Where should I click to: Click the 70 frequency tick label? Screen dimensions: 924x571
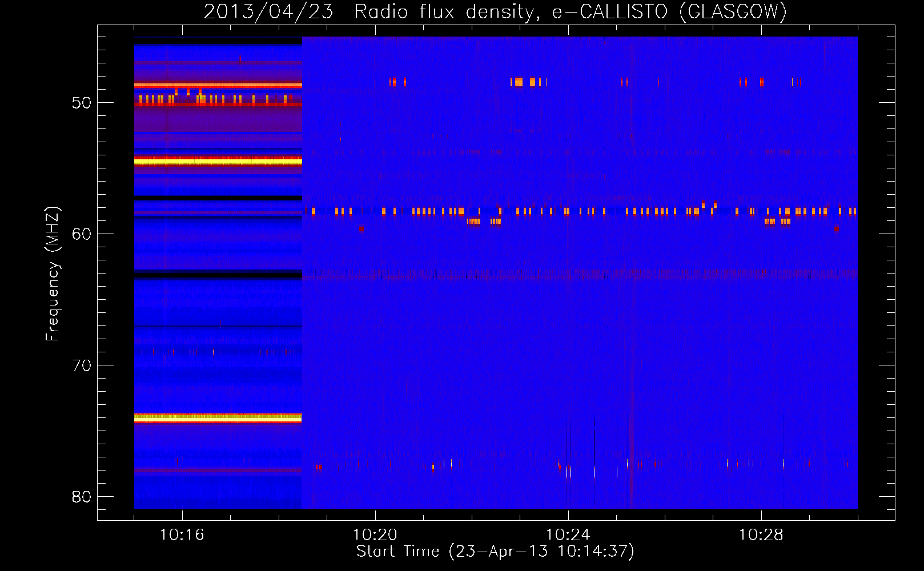(82, 365)
